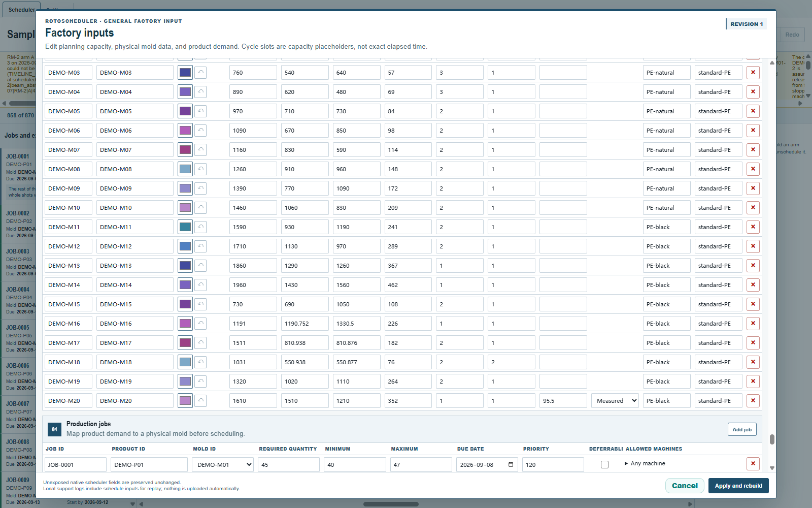Click the dialog vertical scrollbar thumb
The height and width of the screenshot is (508, 812).
(x=772, y=439)
